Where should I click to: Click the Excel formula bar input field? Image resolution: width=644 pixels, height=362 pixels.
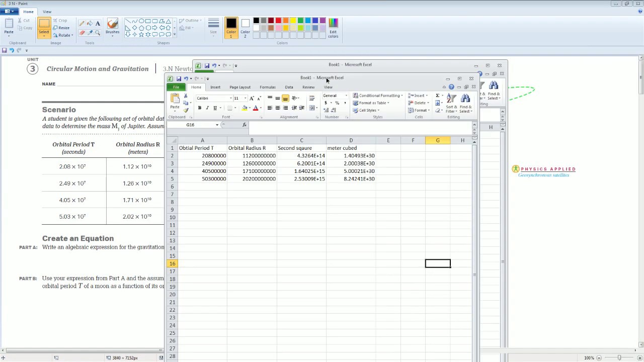(x=360, y=125)
